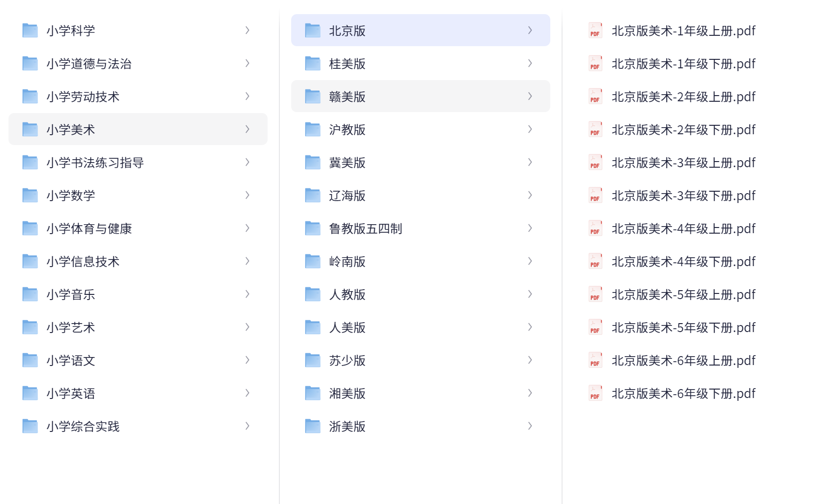Expand the 小学体育与健康 chevron arrow
824x504 pixels.
click(247, 228)
